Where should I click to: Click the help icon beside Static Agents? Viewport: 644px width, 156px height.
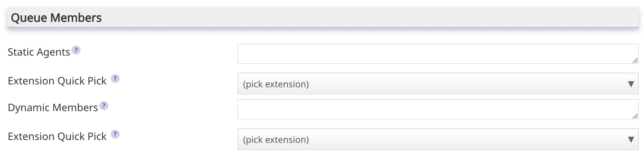click(x=76, y=50)
